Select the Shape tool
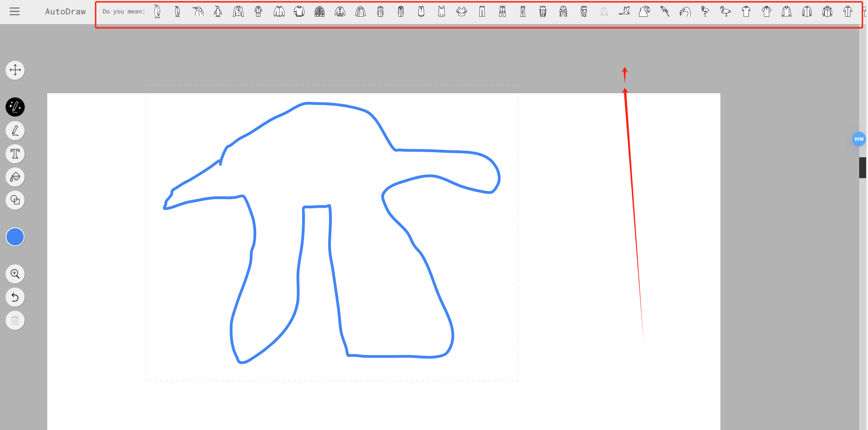This screenshot has height=430, width=868. pyautogui.click(x=15, y=200)
